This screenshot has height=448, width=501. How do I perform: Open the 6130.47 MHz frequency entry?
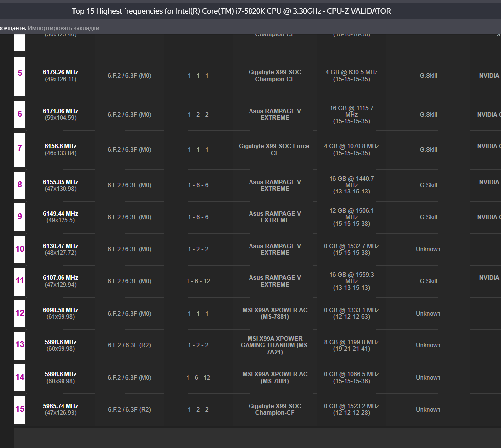(x=61, y=246)
